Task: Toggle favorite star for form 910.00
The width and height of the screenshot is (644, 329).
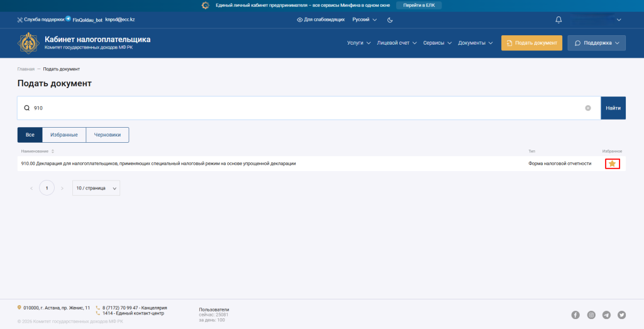Action: (612, 164)
